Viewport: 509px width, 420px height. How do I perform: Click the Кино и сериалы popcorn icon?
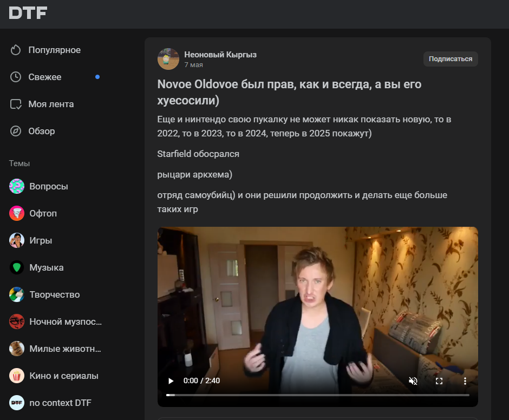(17, 376)
